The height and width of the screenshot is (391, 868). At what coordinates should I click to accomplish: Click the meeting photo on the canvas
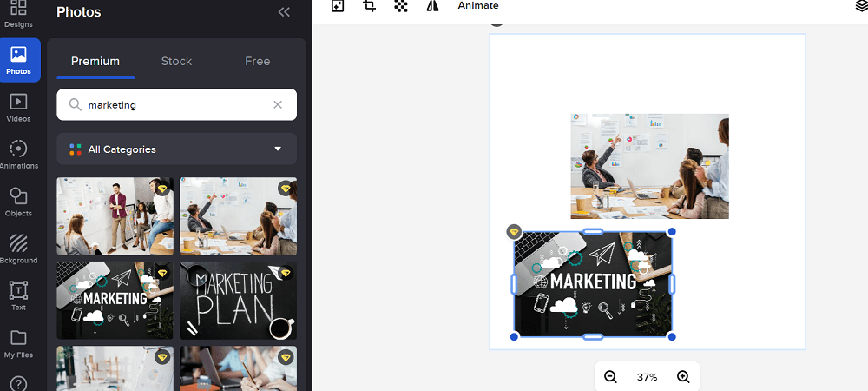coord(650,166)
